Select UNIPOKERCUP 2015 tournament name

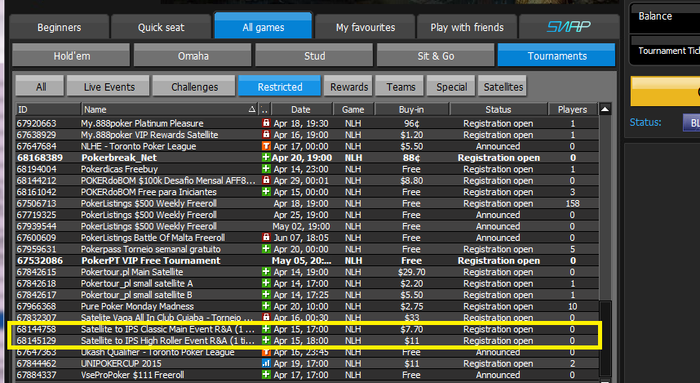[121, 363]
